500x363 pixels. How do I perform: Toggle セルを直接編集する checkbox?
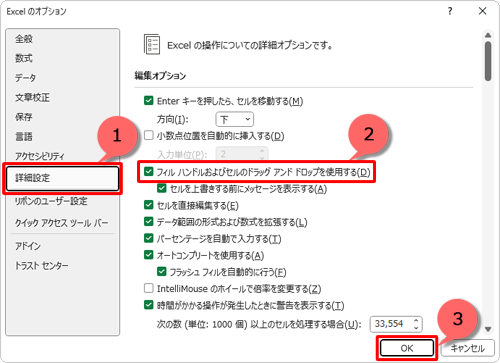point(149,205)
